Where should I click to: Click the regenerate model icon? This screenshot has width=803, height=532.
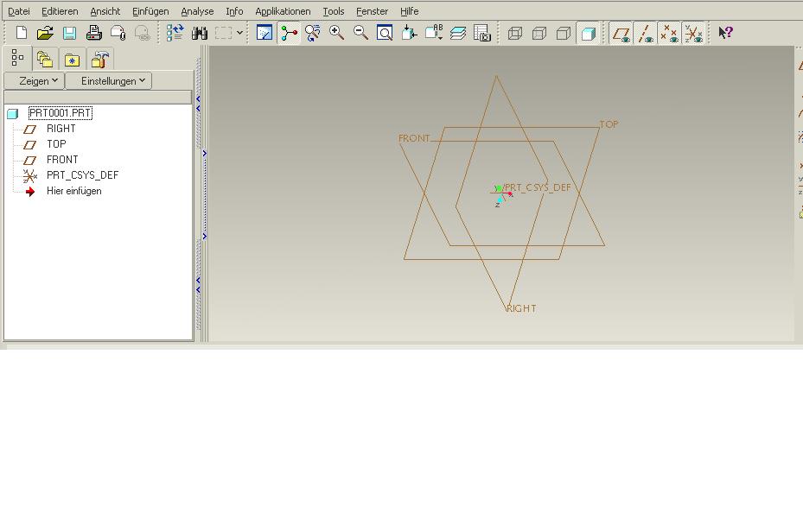pyautogui.click(x=175, y=33)
